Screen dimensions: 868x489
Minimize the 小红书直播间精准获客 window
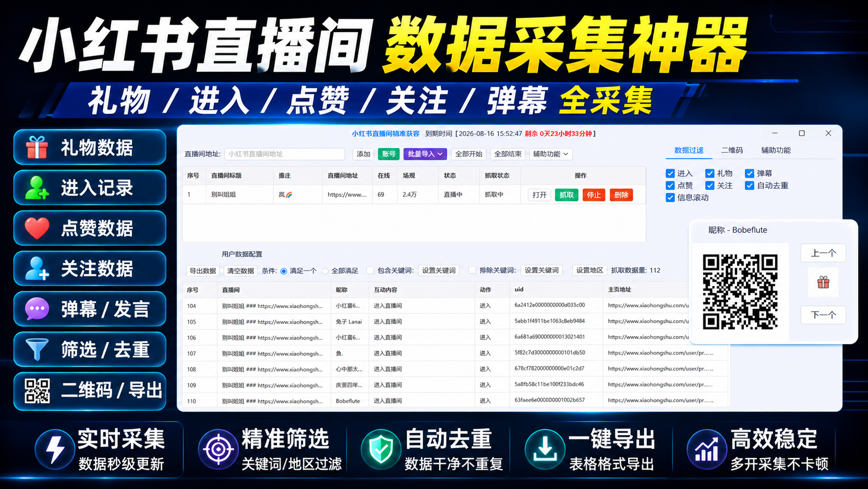tap(775, 134)
